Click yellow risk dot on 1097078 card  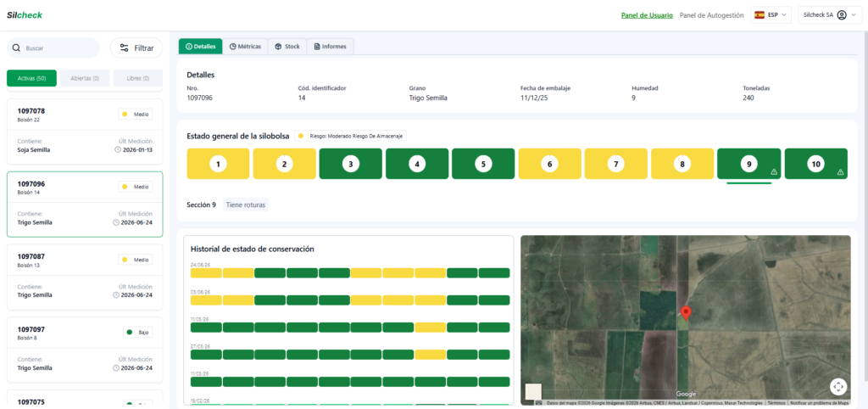point(125,115)
